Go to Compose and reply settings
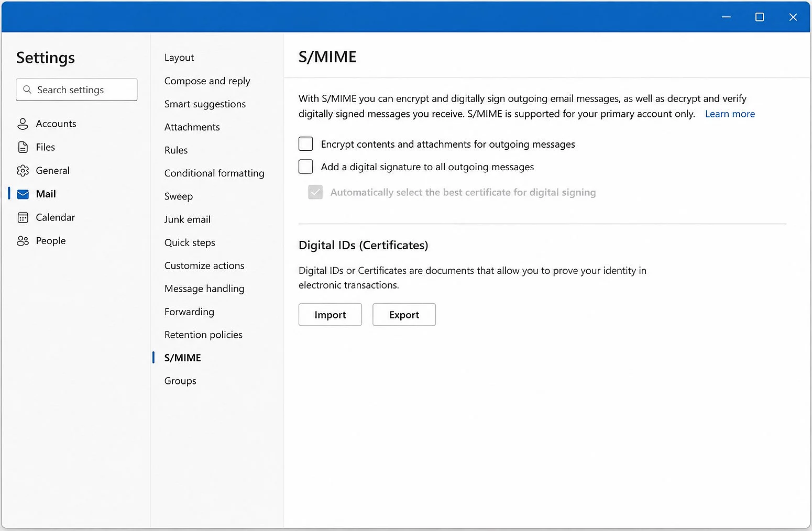This screenshot has width=812, height=531. pyautogui.click(x=207, y=81)
